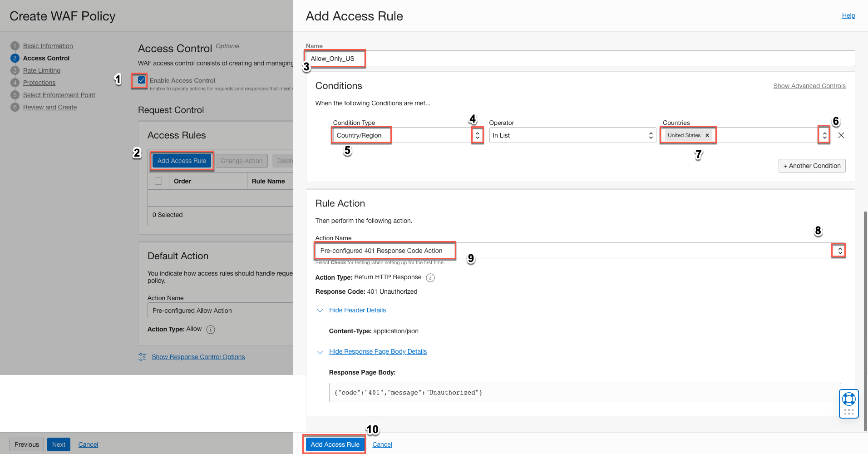
Task: Select all rows in the Access Rules table
Action: 158,181
